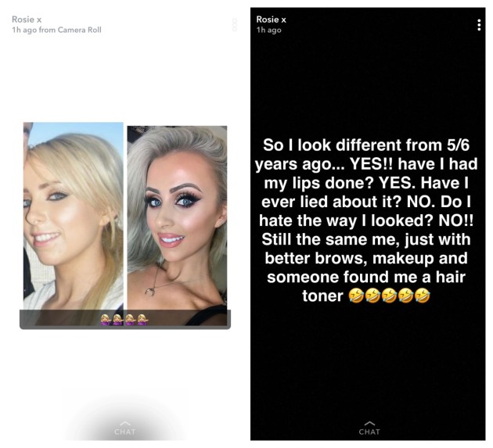Viewport: 493px width, 448px height.
Task: Tap first rolling-laughing emoji after 'toner'
Action: [x=356, y=296]
